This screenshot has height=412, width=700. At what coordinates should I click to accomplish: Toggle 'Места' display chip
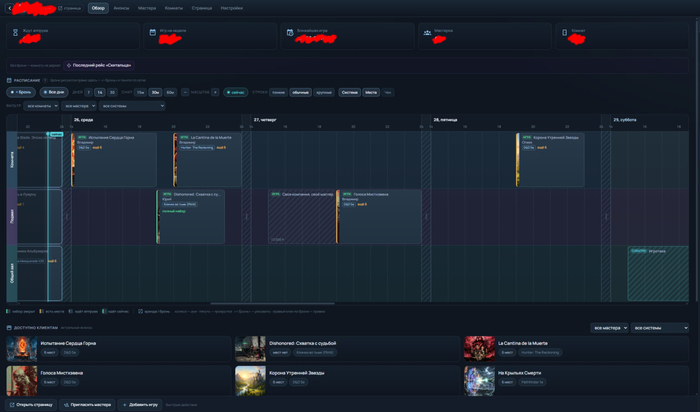[371, 92]
